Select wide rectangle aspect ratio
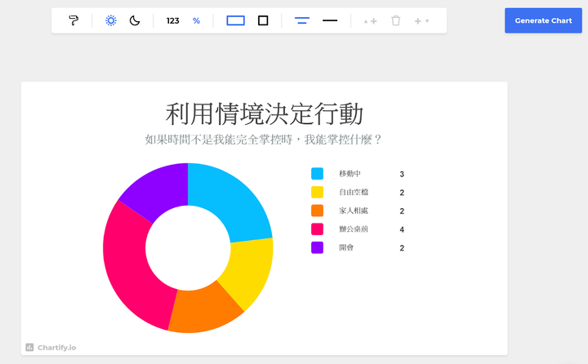This screenshot has height=364, width=588. click(x=236, y=20)
